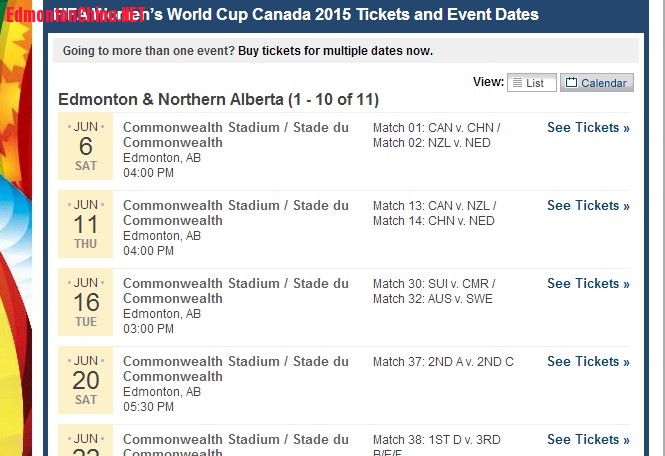
Task: Open the Commonwealth Stadium venue for June 16
Action: (x=235, y=291)
